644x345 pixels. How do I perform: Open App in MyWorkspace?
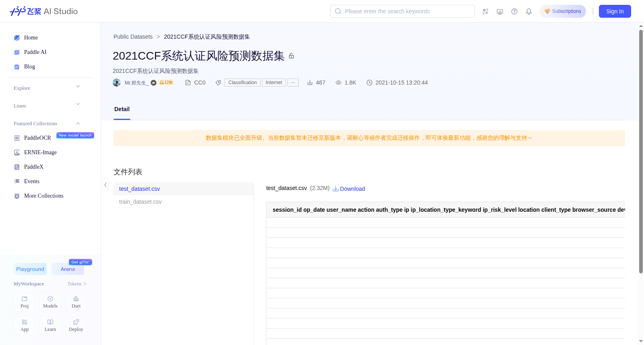(25, 326)
